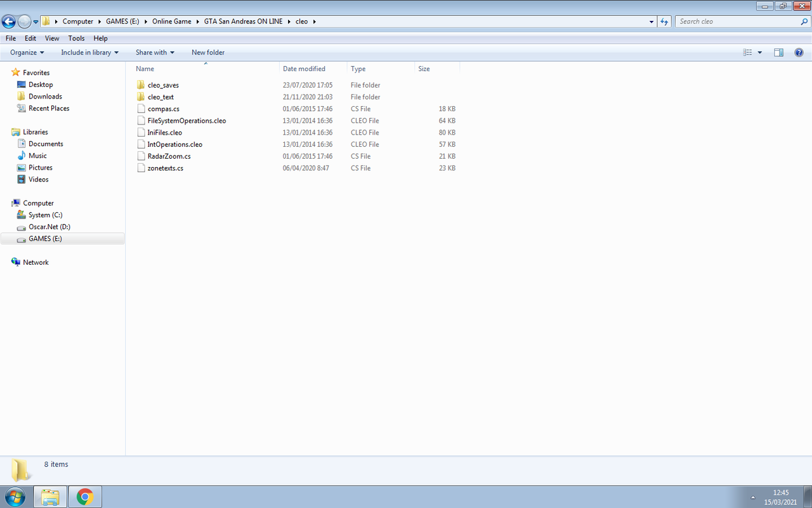This screenshot has height=508, width=812.
Task: Select the IntOperations.cleo file icon
Action: [x=141, y=144]
